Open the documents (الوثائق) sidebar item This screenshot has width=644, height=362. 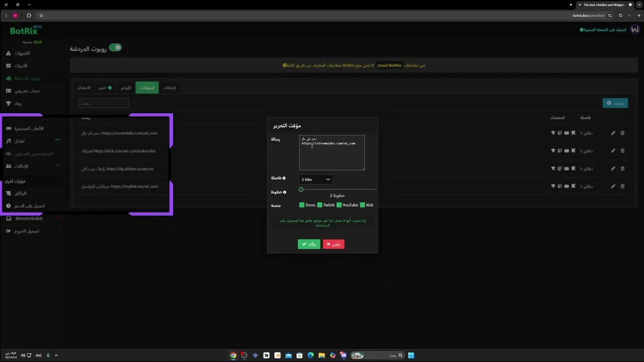point(16,194)
